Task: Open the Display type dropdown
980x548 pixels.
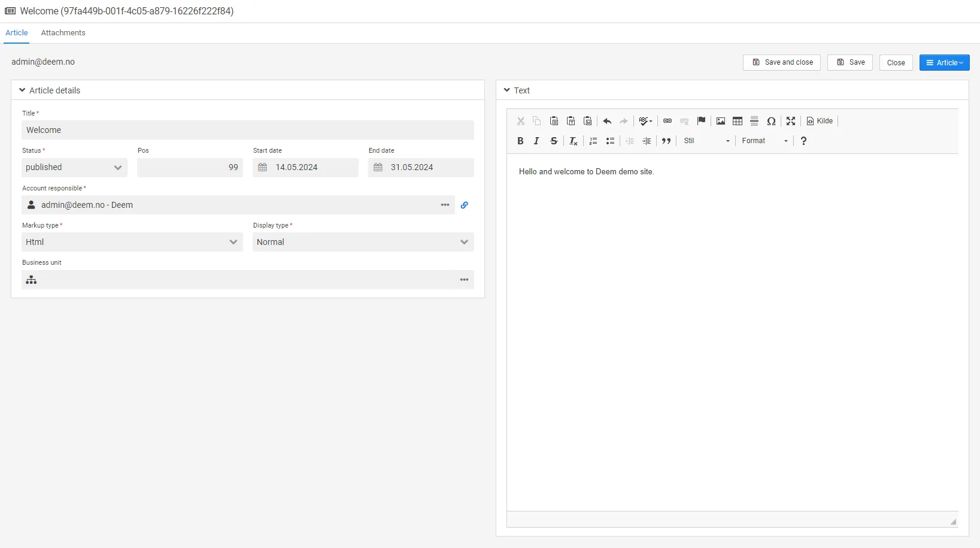Action: 363,242
